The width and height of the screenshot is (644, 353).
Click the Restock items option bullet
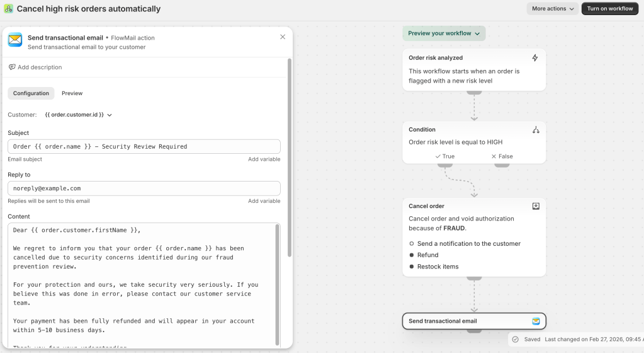412,267
